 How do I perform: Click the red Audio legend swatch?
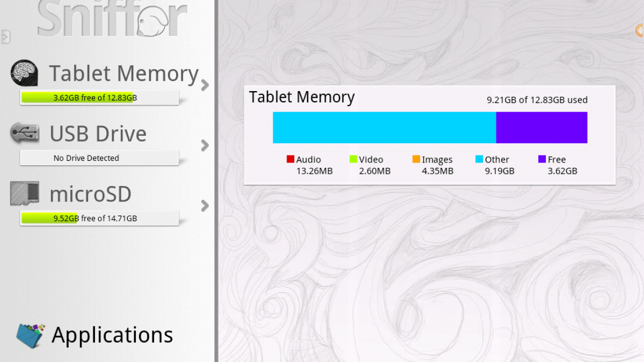(x=290, y=159)
